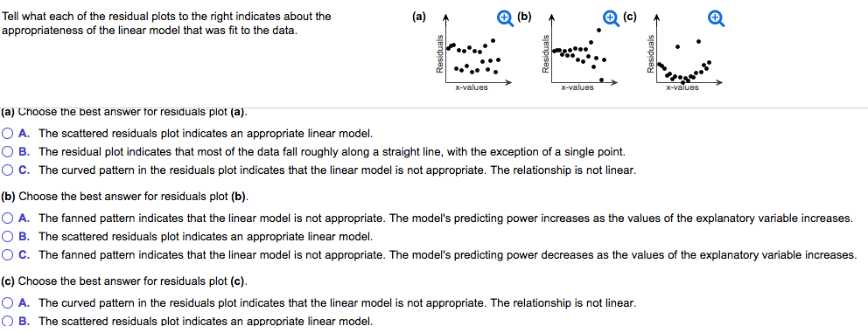The width and height of the screenshot is (868, 333).
Task: Select option B for plot (b): scattered residuals
Action: click(7, 236)
